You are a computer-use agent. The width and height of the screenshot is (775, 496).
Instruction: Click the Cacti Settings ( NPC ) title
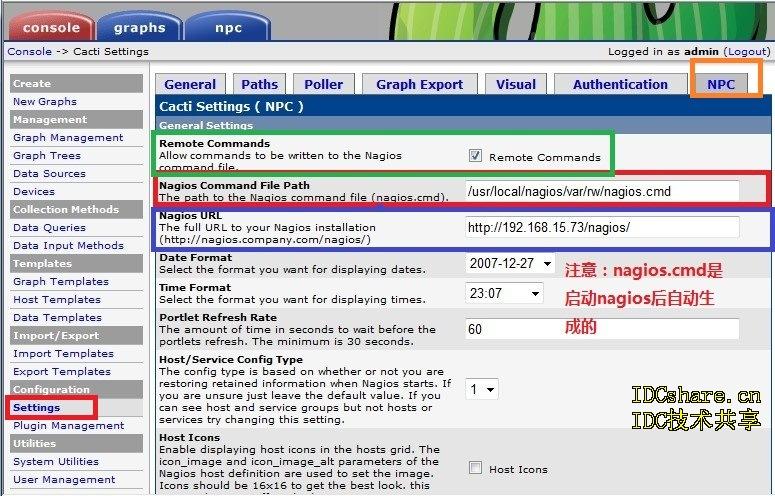point(231,106)
